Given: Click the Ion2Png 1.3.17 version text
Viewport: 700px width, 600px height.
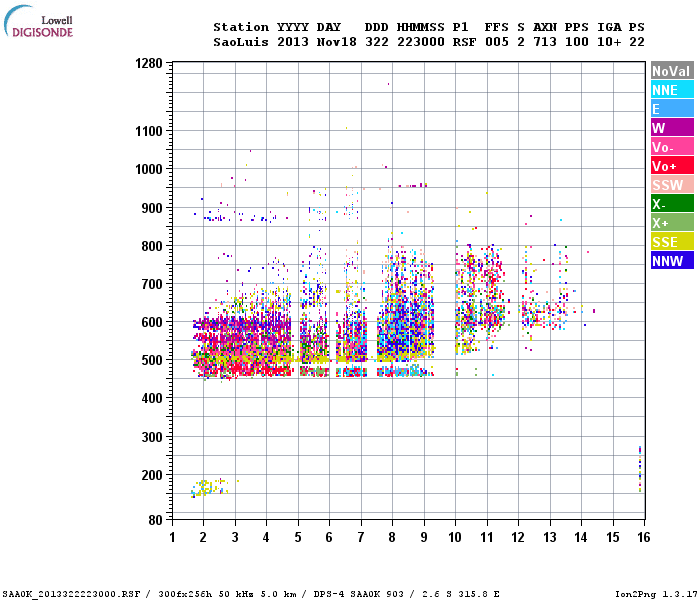Looking at the screenshot, I should (x=657, y=594).
